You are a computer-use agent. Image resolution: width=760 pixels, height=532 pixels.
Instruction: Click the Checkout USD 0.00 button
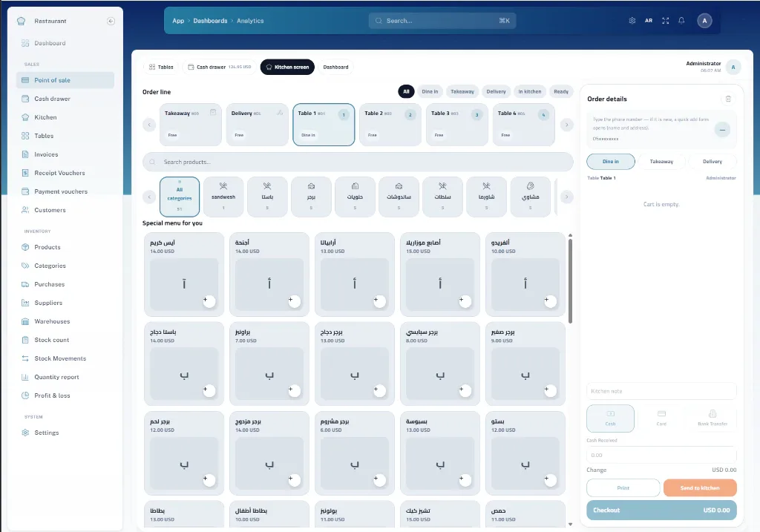pyautogui.click(x=661, y=510)
